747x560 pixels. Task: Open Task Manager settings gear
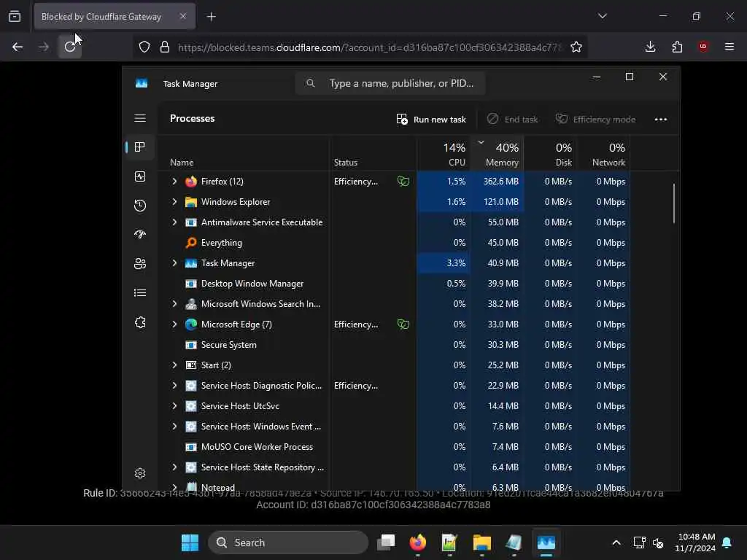pyautogui.click(x=139, y=472)
